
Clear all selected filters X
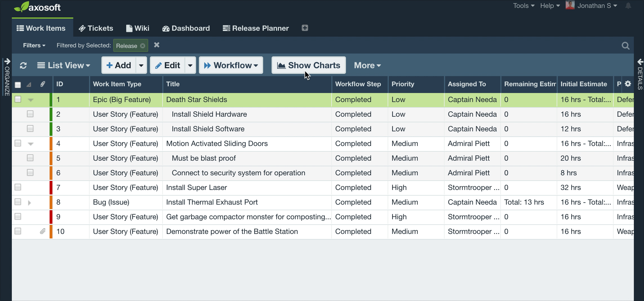[157, 45]
